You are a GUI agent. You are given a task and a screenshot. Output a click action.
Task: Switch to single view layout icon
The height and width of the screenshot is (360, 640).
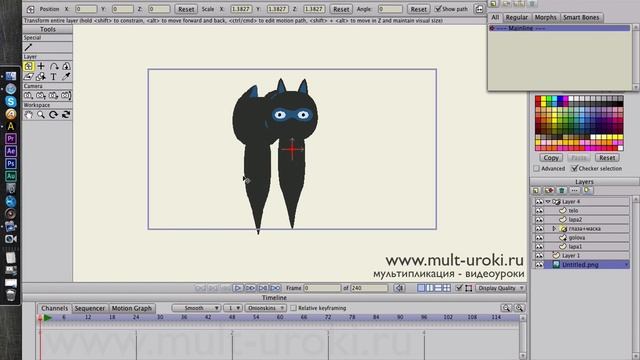(421, 288)
